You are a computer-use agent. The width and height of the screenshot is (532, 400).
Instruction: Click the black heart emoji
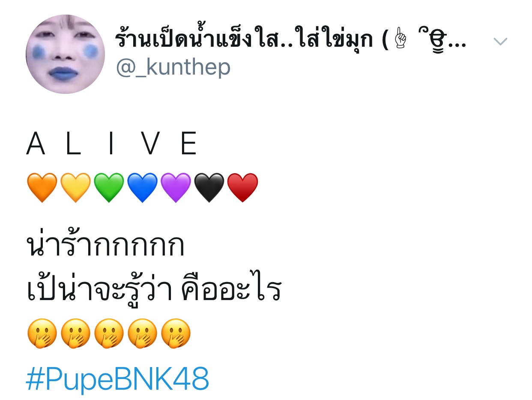click(209, 188)
